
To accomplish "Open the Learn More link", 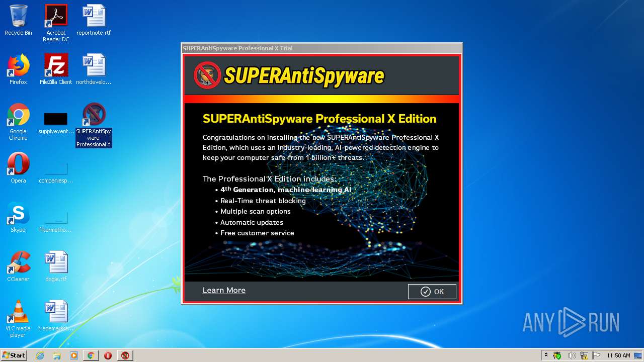I will tap(224, 290).
